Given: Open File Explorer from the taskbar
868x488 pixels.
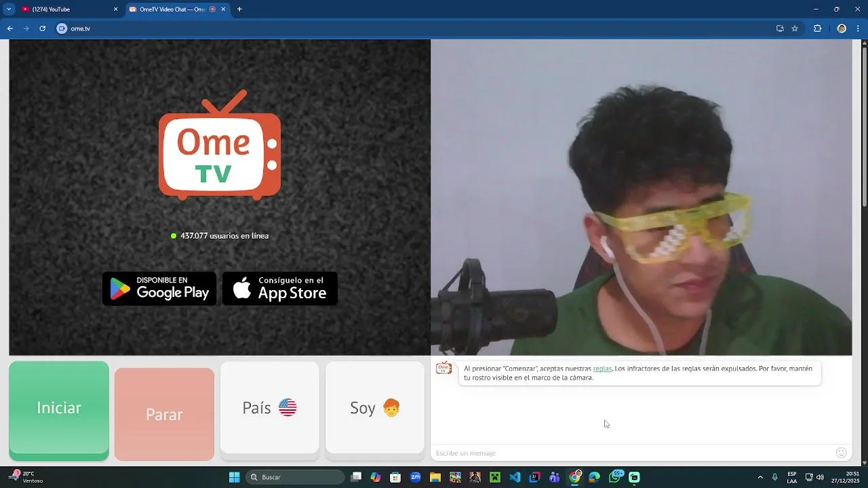Looking at the screenshot, I should (435, 477).
